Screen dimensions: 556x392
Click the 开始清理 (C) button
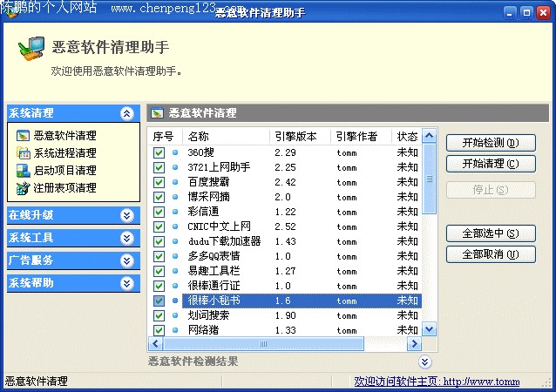491,164
